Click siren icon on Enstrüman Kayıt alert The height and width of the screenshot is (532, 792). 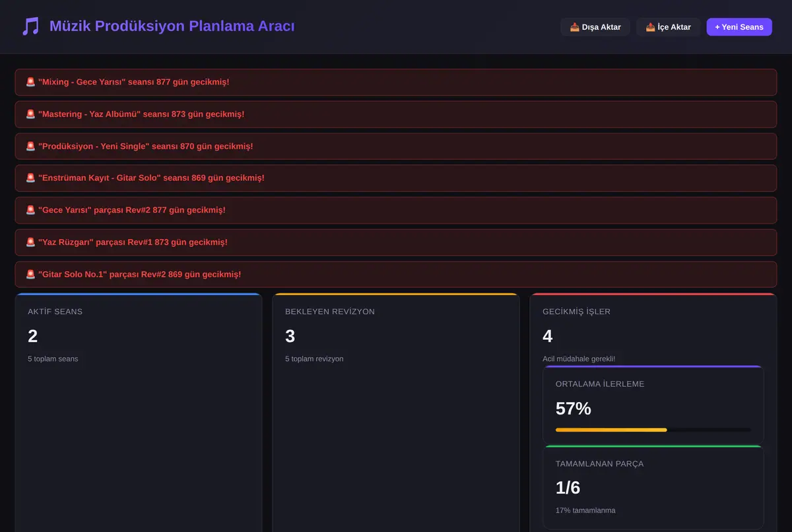point(30,178)
